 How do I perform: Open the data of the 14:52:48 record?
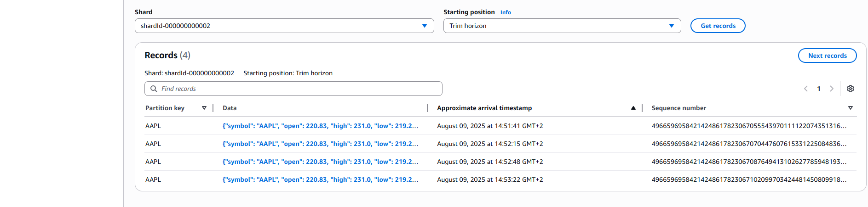320,162
